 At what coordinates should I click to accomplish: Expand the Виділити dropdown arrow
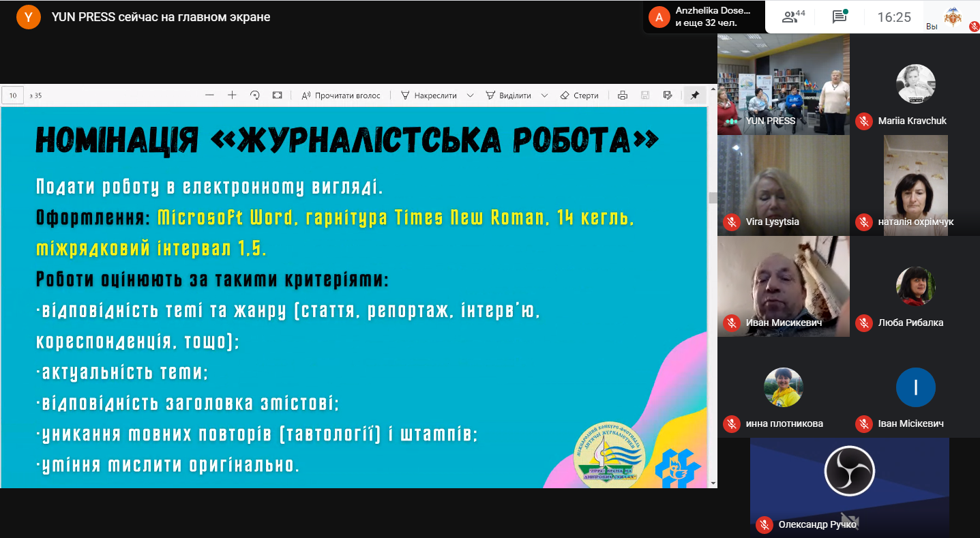coord(544,95)
